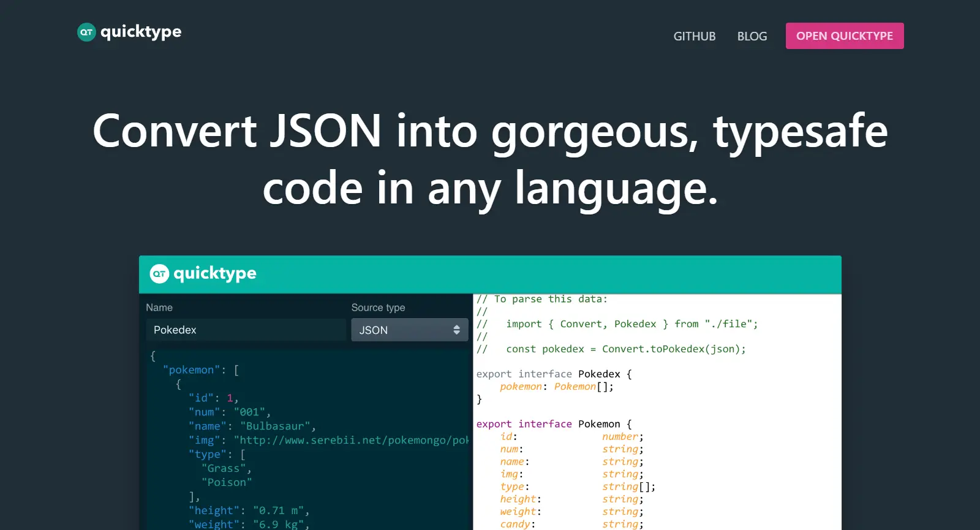Click the "pokemon" key in the JSON editor
Viewport: 980px width, 530px height.
[191, 370]
